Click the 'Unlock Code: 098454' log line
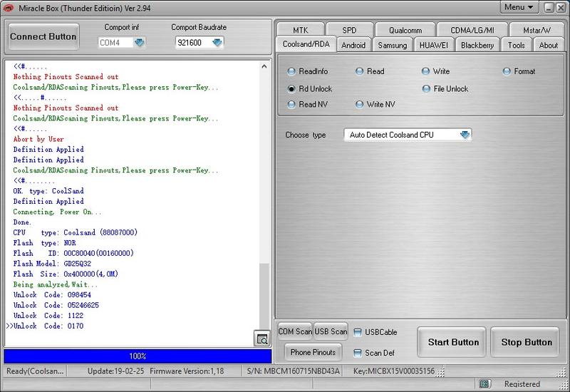The image size is (570, 392). point(52,294)
